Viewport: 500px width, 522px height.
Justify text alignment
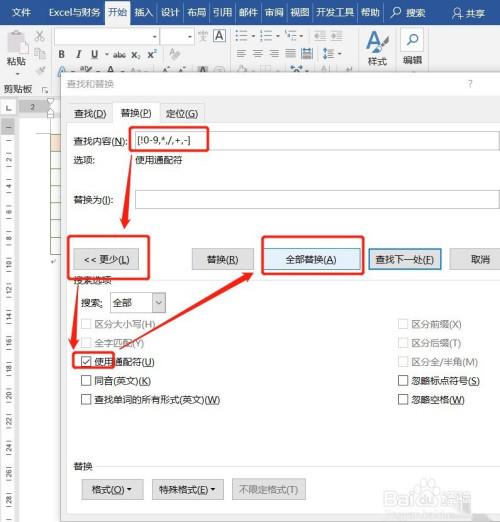(x=290, y=53)
